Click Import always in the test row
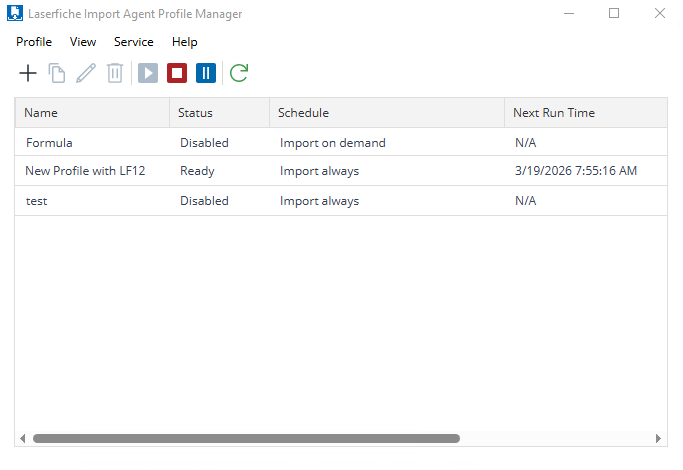683x470 pixels. [320, 201]
